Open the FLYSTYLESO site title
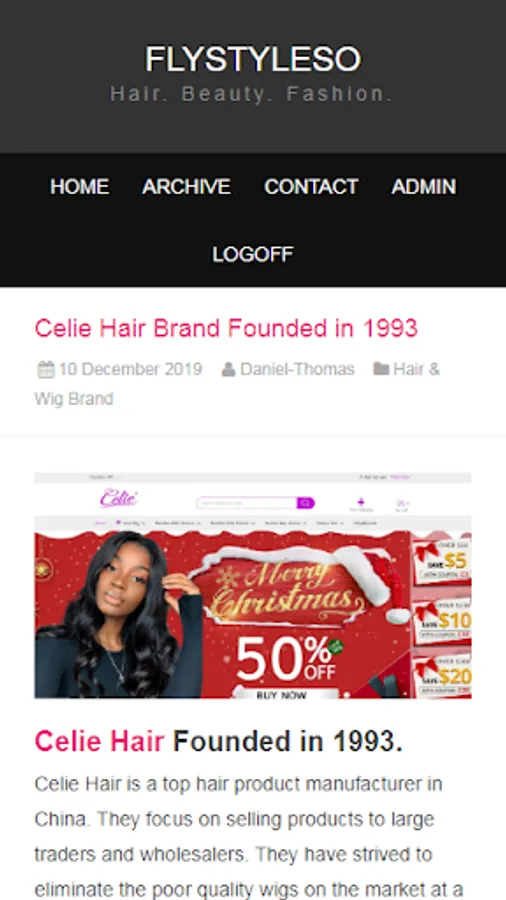 point(253,59)
